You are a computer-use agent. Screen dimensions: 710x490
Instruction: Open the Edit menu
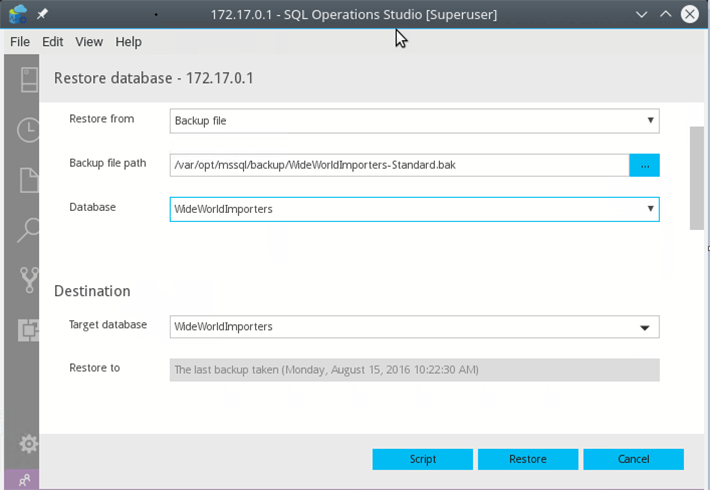(53, 42)
